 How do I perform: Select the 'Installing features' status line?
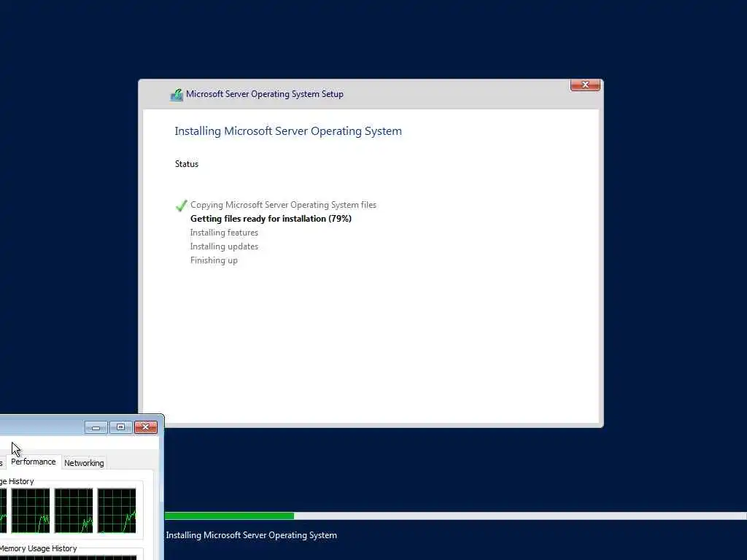click(224, 233)
